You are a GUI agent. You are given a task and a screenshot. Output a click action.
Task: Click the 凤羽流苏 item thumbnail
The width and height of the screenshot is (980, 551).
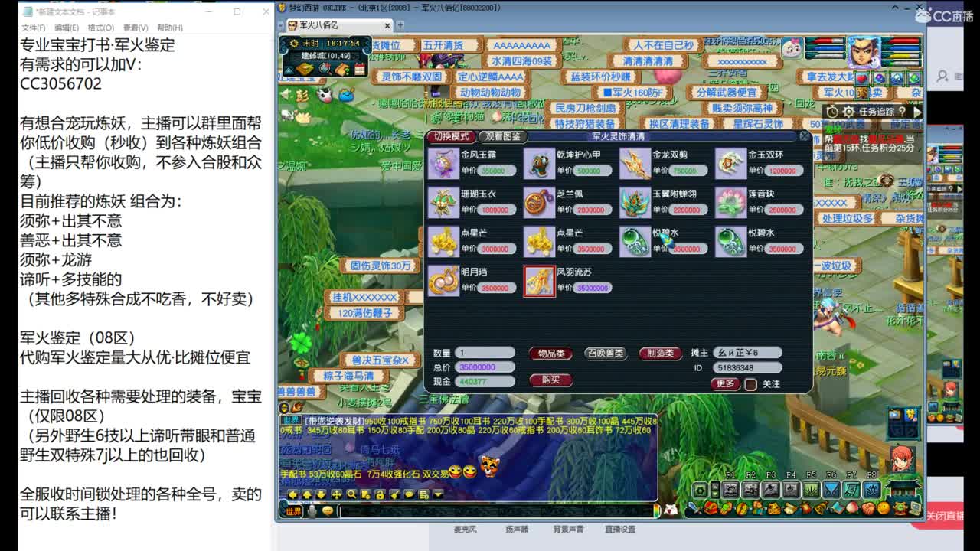540,282
